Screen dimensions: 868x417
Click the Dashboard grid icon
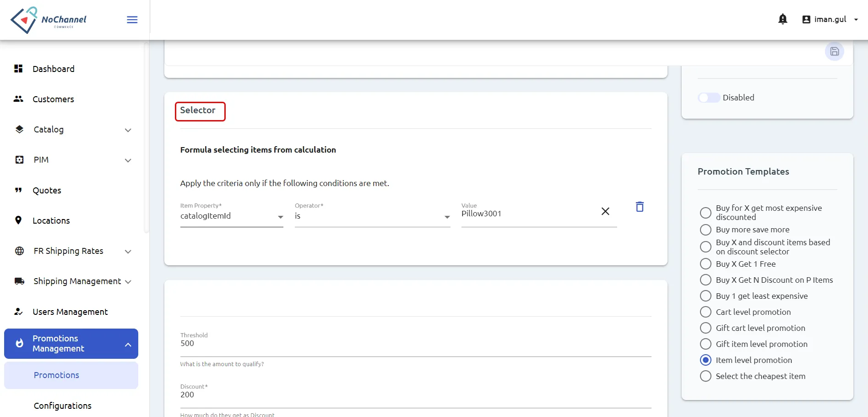click(x=18, y=69)
